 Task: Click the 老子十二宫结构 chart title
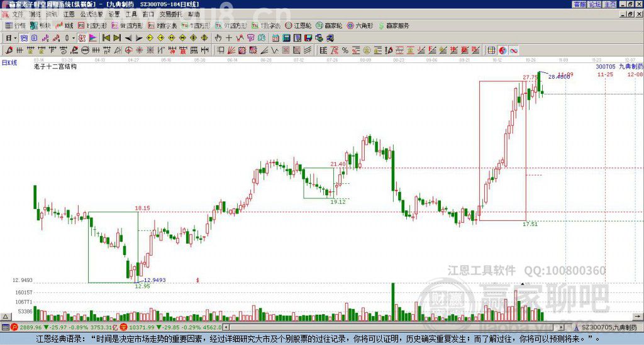pos(55,66)
